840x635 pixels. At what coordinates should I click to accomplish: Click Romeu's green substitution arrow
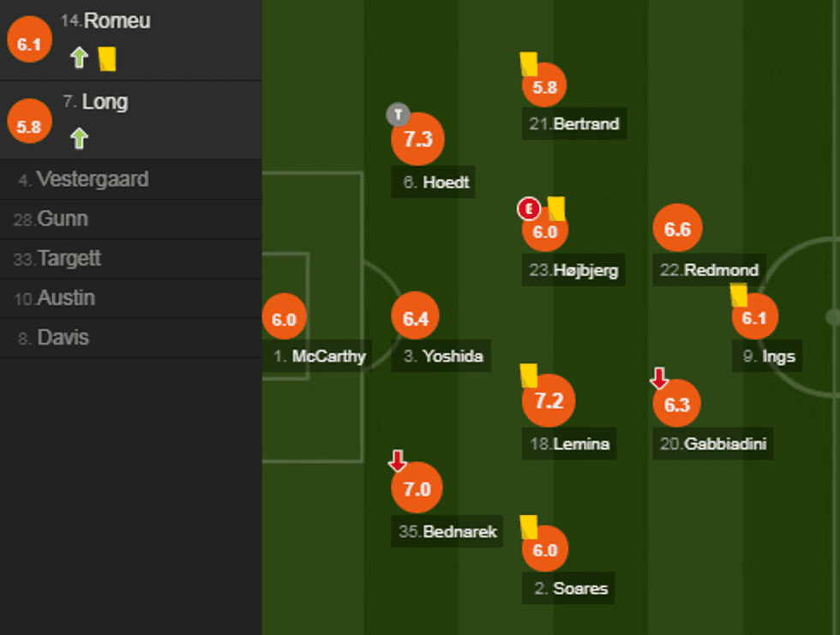tap(79, 58)
